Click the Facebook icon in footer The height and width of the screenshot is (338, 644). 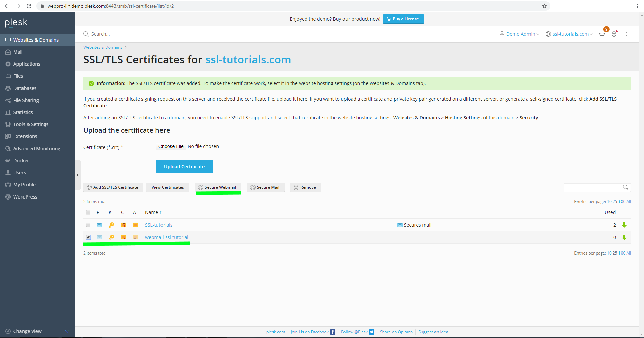point(333,332)
